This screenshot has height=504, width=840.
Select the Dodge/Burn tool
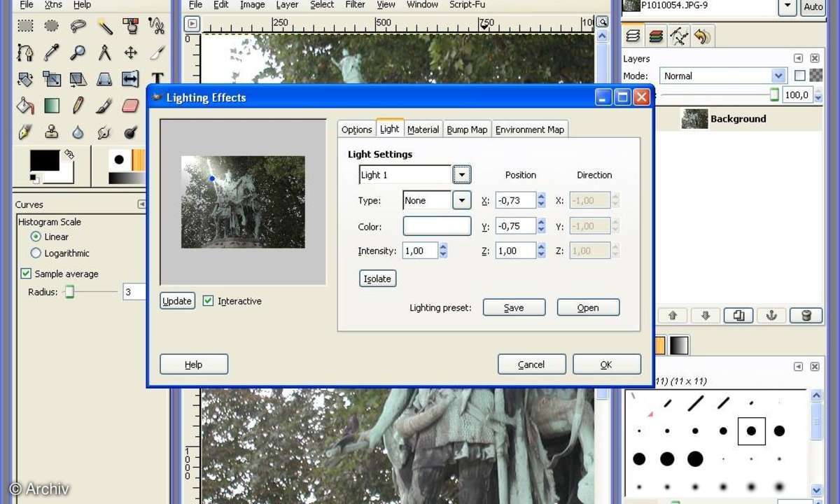[130, 132]
